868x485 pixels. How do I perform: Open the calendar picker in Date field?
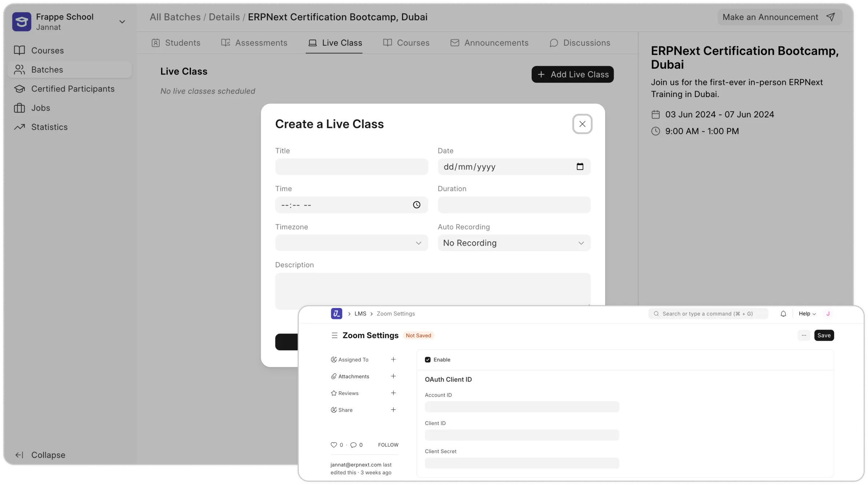click(580, 167)
